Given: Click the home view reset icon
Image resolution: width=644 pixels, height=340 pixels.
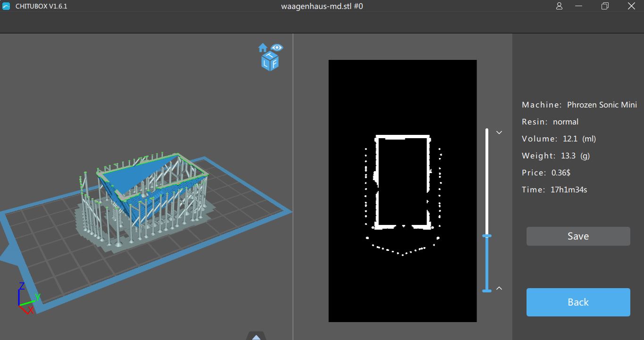Looking at the screenshot, I should [262, 48].
